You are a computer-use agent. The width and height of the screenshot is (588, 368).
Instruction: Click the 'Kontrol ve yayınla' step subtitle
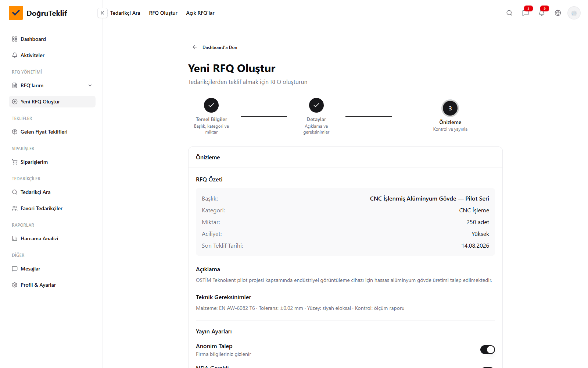click(450, 129)
